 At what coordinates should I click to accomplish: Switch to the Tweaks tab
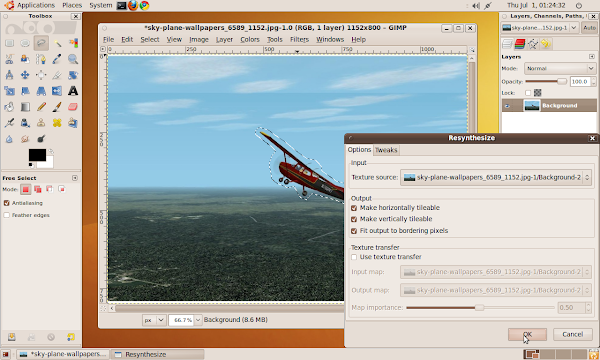(386, 150)
